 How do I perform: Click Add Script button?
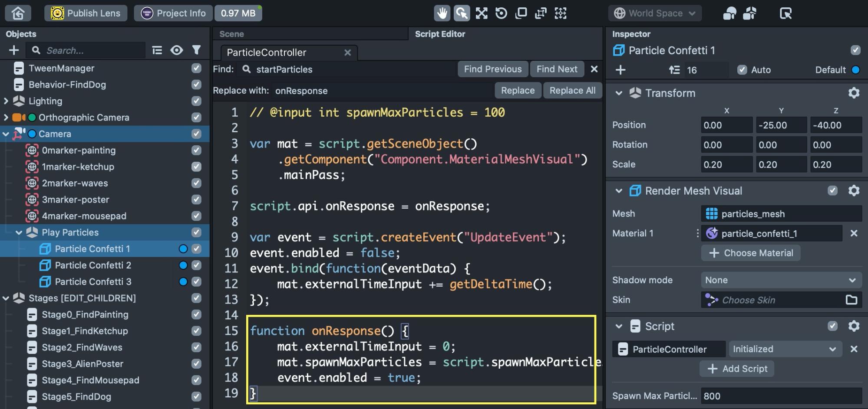[737, 369]
